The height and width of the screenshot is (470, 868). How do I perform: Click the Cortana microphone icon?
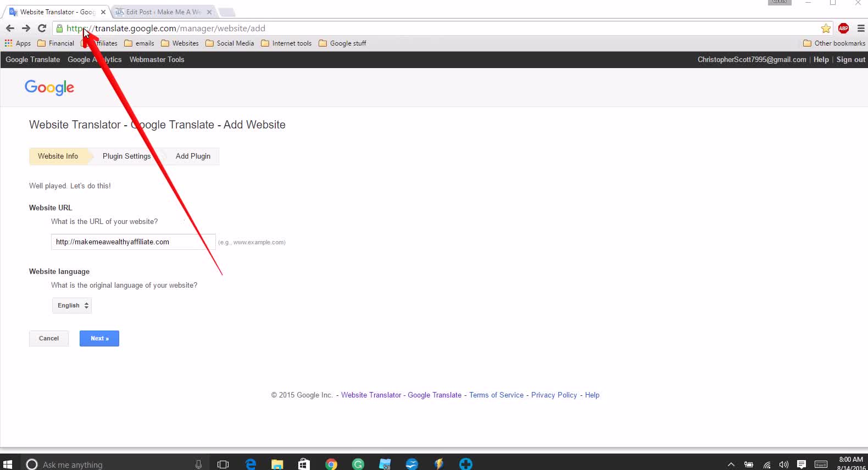click(198, 464)
